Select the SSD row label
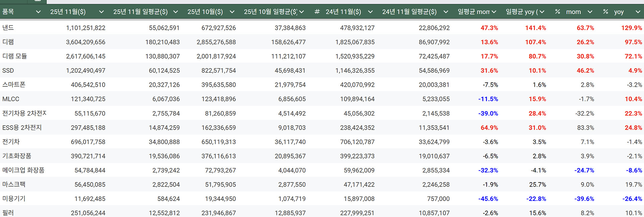The width and height of the screenshot is (644, 217). 8,71
